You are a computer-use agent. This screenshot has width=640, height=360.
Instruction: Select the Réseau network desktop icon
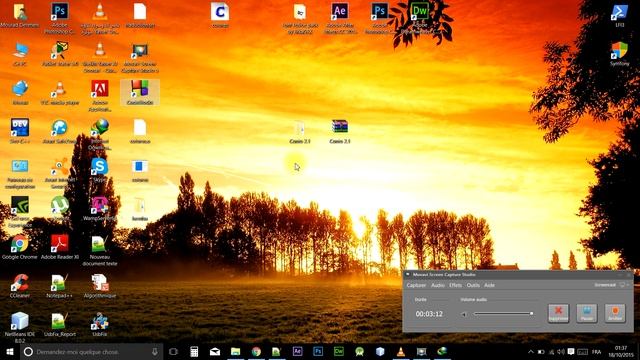(20, 92)
